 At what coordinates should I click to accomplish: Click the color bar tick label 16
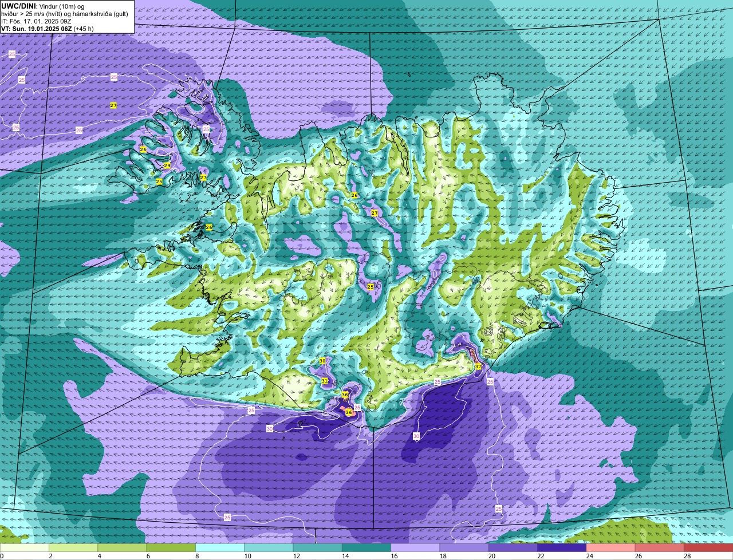[394, 556]
